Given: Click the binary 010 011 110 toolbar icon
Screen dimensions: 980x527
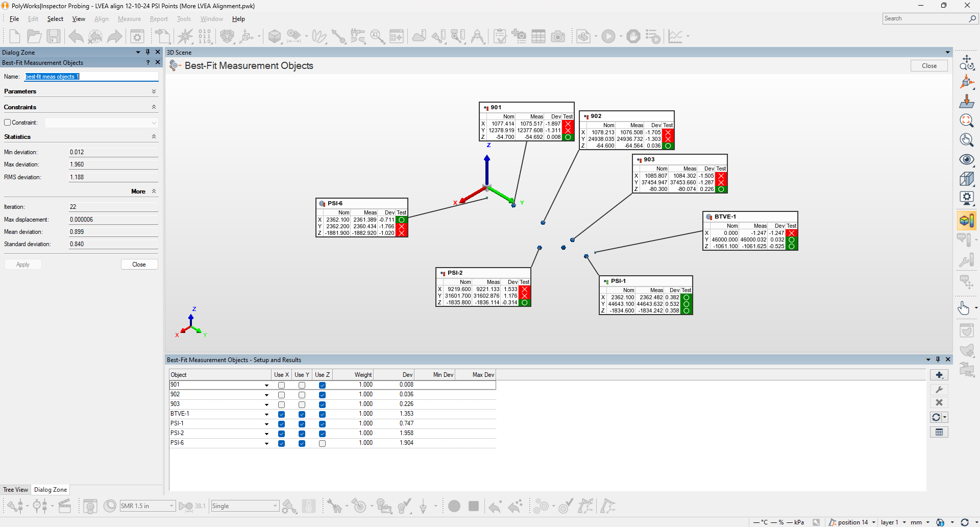Looking at the screenshot, I should tap(205, 36).
